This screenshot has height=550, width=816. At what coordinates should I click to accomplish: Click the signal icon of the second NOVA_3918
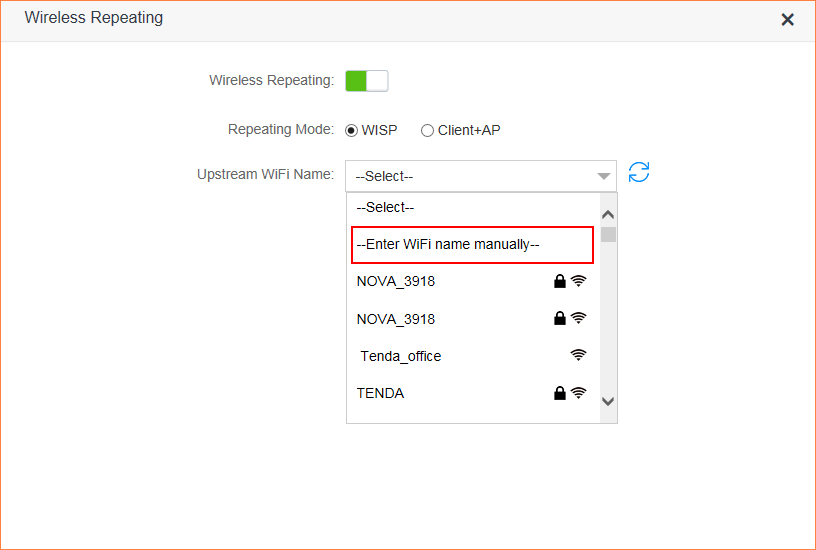tap(578, 318)
